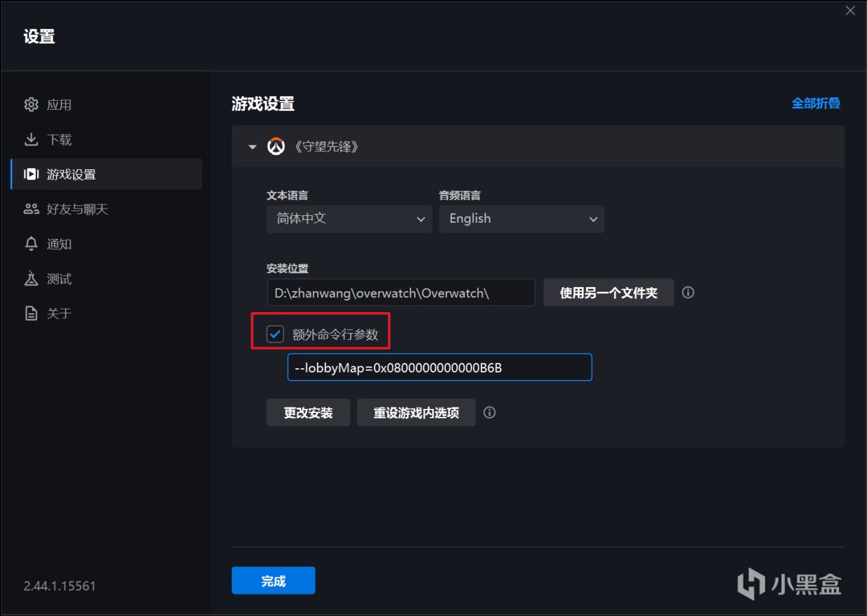Screen dimensions: 867x616
Task: Click the 更改安装 button
Action: (308, 412)
